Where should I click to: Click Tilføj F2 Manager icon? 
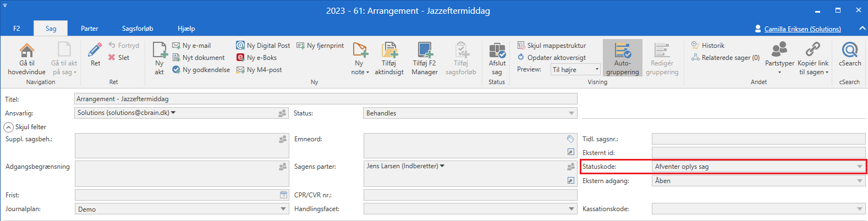click(425, 51)
